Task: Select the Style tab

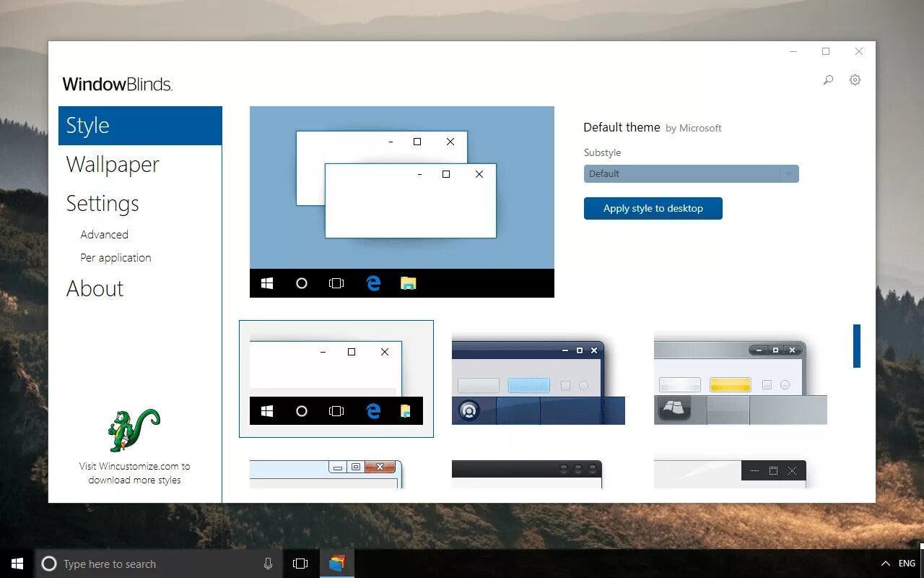Action: [140, 126]
